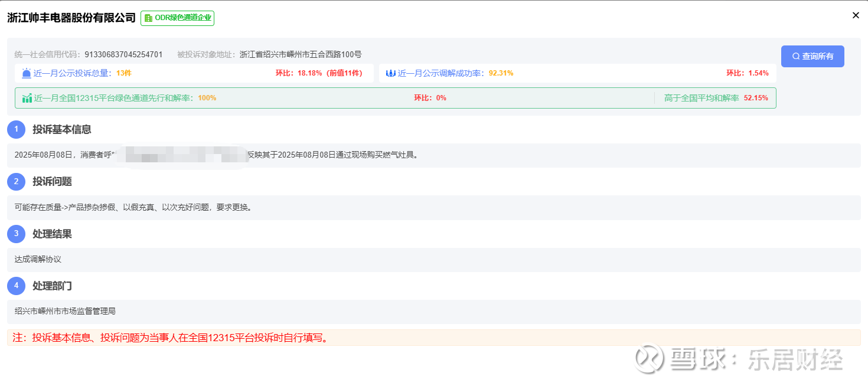The image size is (868, 386).
Task: Select the company name 浙江帅丰电器股份有限公司
Action: coord(71,18)
